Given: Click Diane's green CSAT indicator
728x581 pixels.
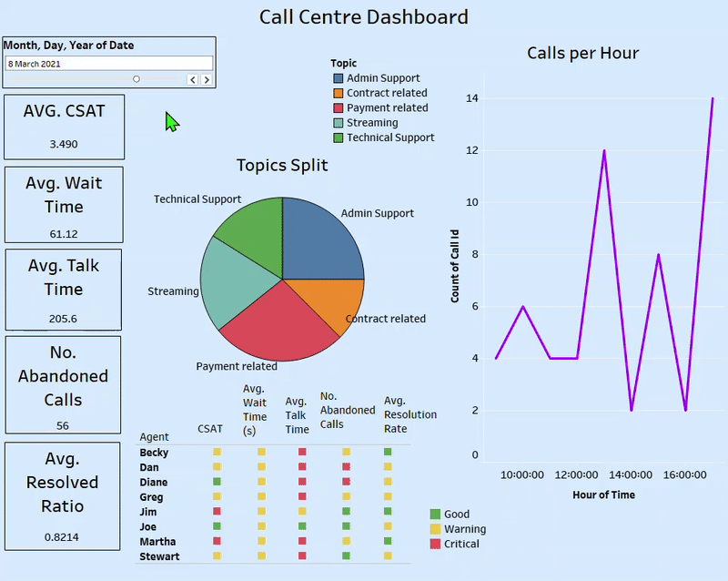Looking at the screenshot, I should pos(217,482).
